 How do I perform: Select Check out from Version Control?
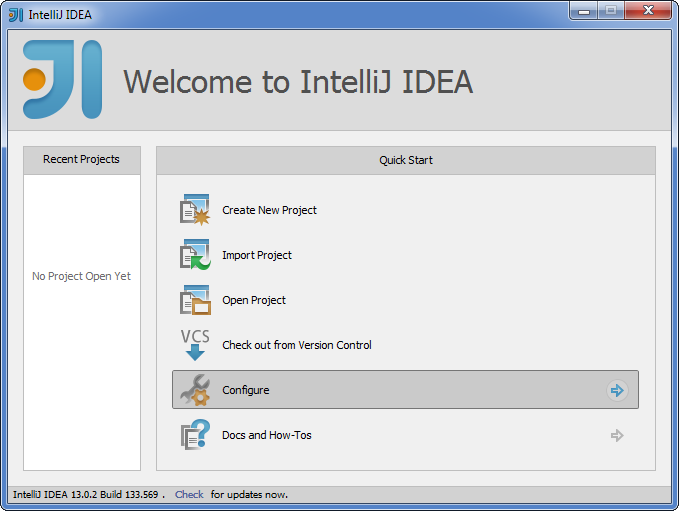(297, 345)
